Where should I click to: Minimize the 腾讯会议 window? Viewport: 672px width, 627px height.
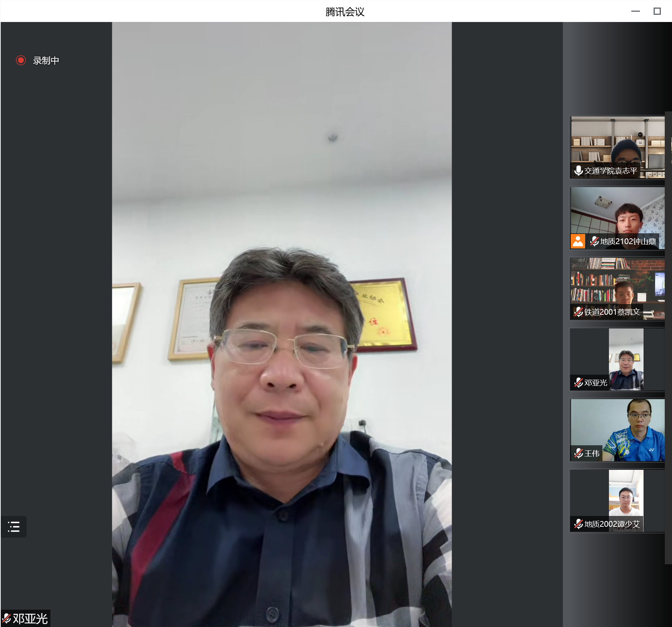pos(636,12)
